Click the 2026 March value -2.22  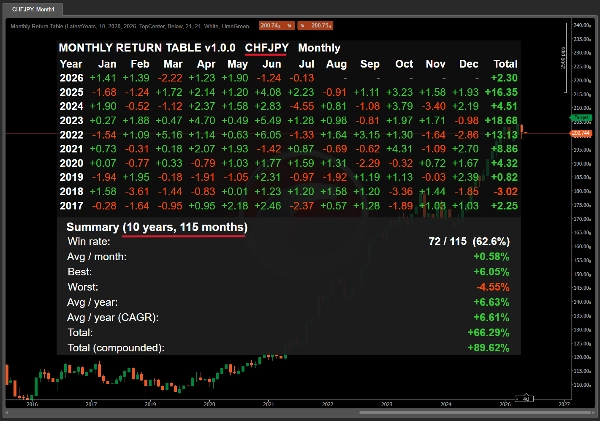click(x=170, y=78)
